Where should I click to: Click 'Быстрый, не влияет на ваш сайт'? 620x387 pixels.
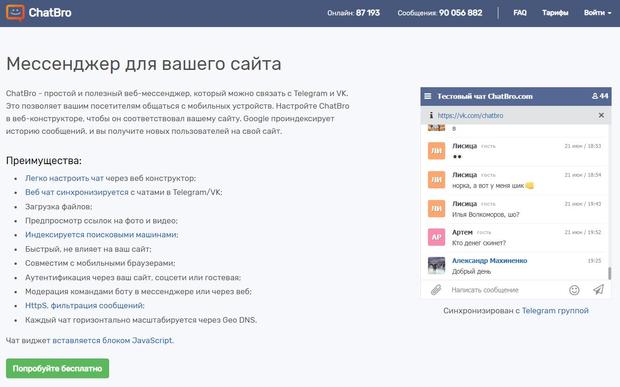pyautogui.click(x=88, y=249)
